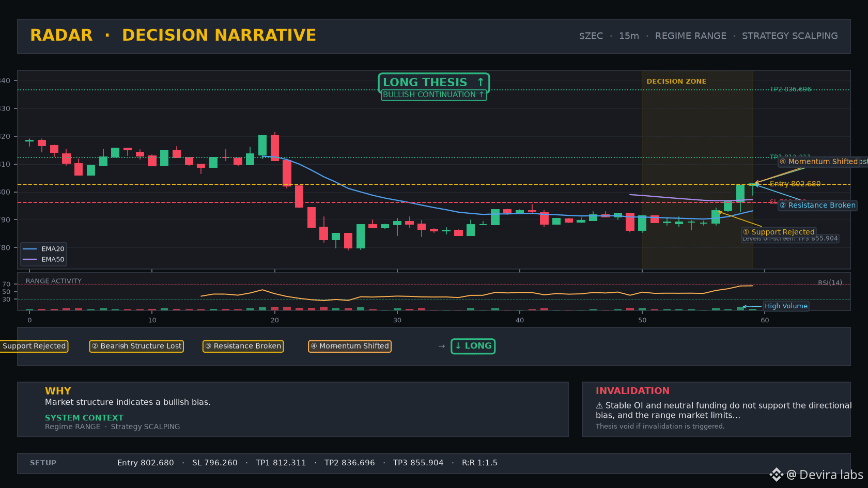Click the SL 796.260 setup value
868x488 pixels.
tap(215, 463)
